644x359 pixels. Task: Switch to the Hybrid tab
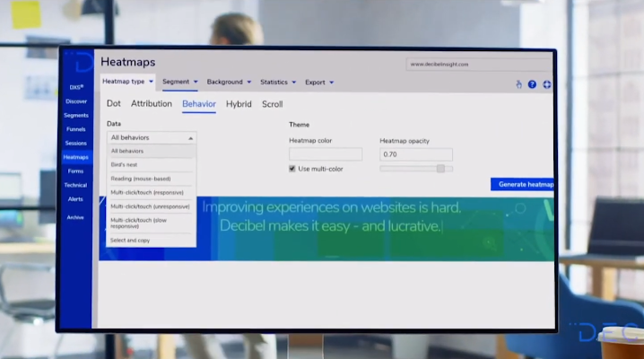(239, 104)
